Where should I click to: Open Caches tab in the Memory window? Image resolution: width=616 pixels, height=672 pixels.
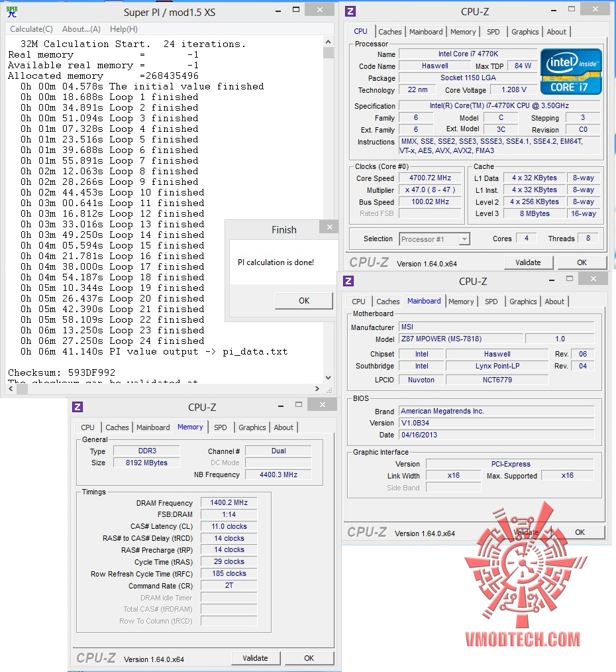117,427
